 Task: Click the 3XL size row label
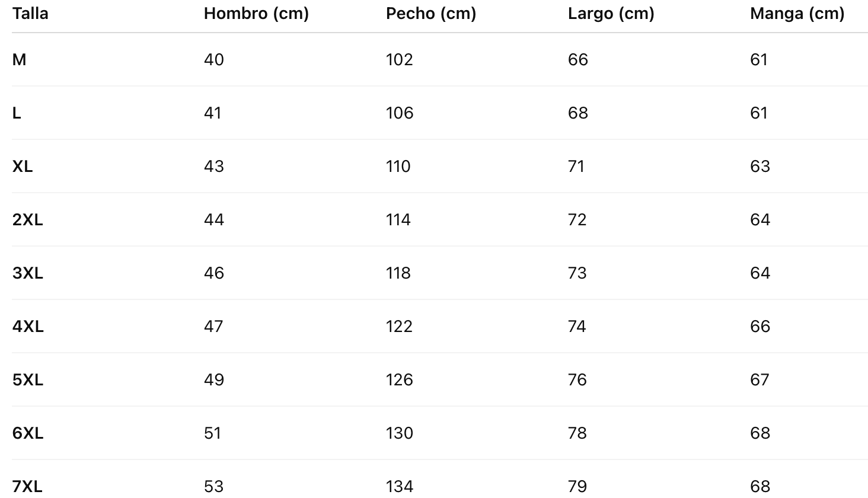28,273
